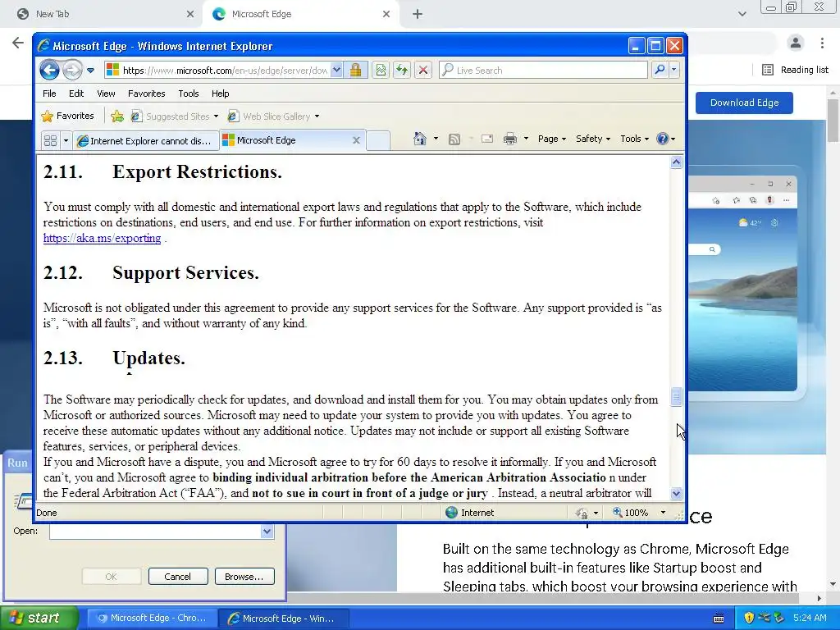Open the Favorites menu
Screen dimensions: 840x630
click(x=146, y=94)
